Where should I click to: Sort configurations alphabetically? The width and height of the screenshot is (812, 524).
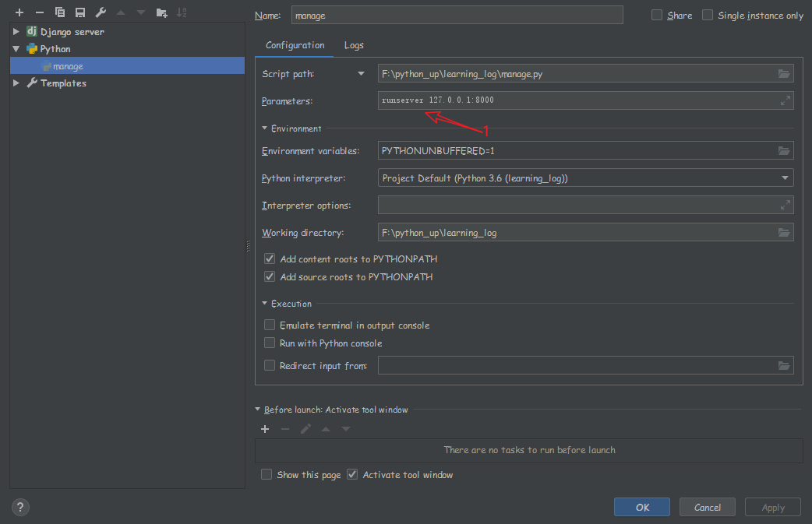[182, 12]
